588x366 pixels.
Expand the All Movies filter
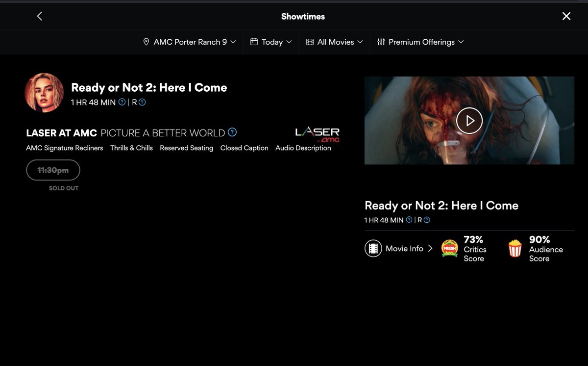335,42
